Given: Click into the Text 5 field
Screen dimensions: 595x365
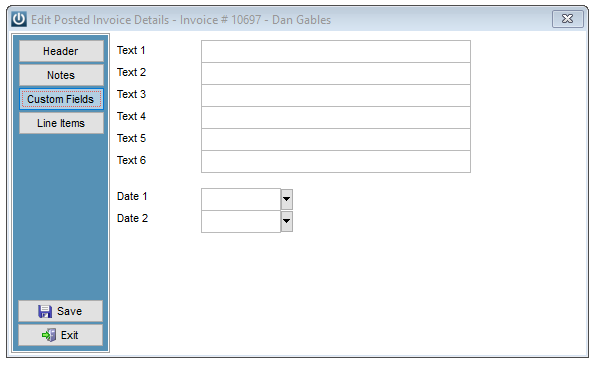Looking at the screenshot, I should (336, 139).
